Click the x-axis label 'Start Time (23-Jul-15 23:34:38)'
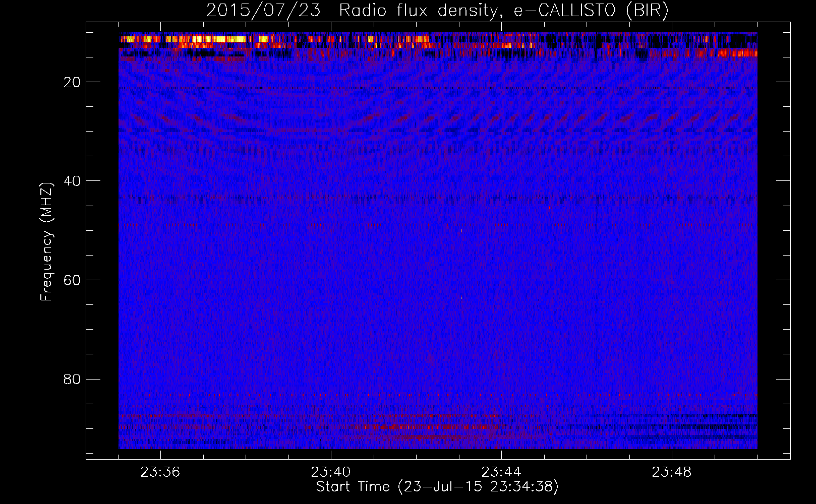Viewport: 816px width, 504px height. (x=437, y=487)
